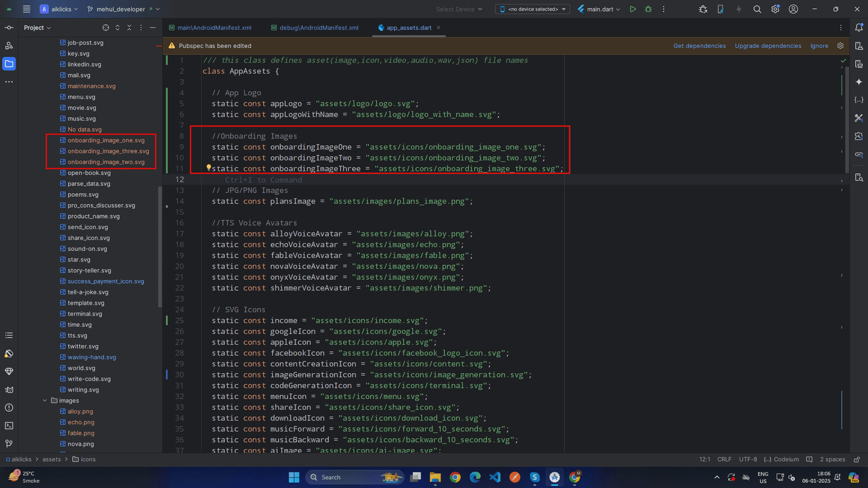Screen dimensions: 868x488
Task: Open IDE settings gear in top toolbar
Action: (x=775, y=9)
